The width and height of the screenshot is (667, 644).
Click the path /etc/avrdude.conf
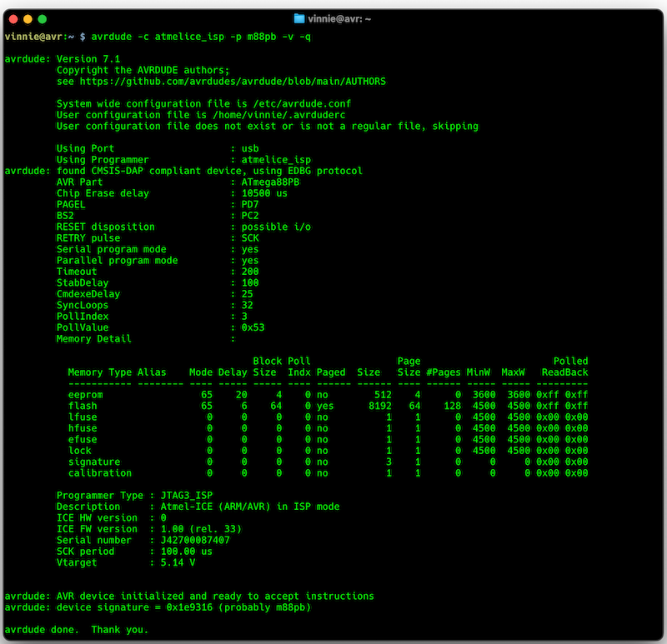pyautogui.click(x=302, y=103)
